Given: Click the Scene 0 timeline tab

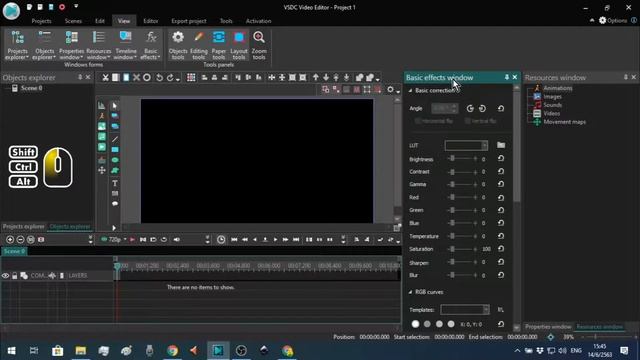Looking at the screenshot, I should click(15, 251).
